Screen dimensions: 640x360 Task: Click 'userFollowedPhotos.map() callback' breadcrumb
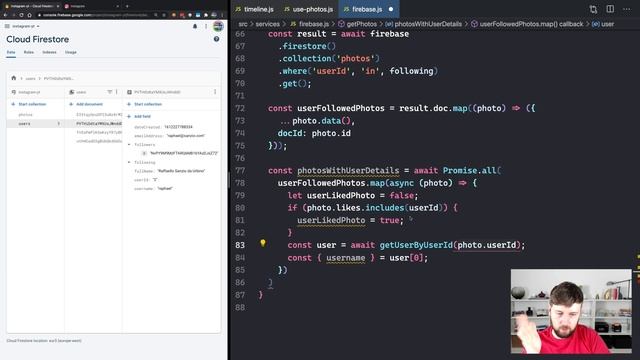click(531, 24)
